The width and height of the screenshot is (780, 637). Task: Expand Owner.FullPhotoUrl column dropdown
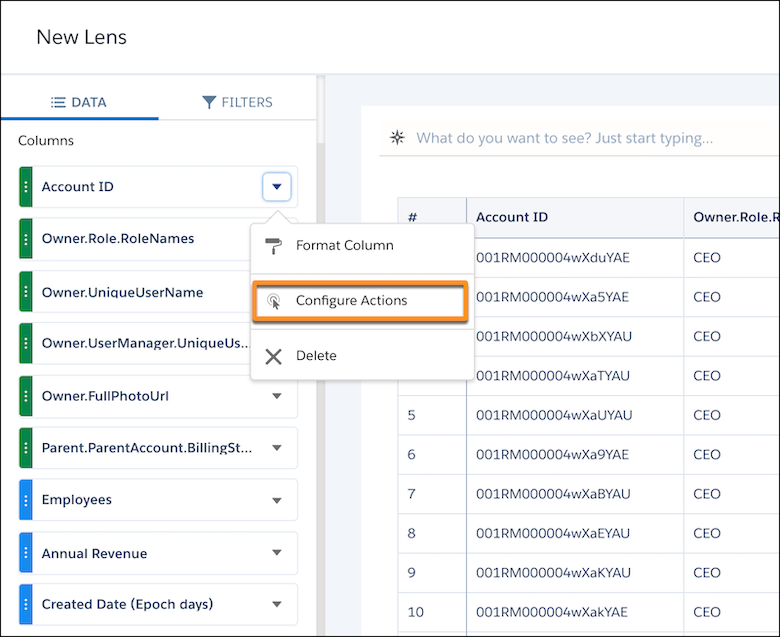(x=277, y=396)
